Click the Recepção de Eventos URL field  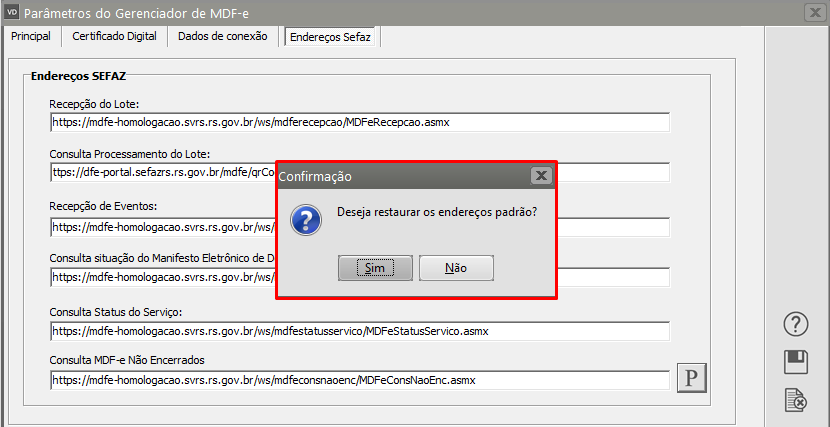pos(164,228)
